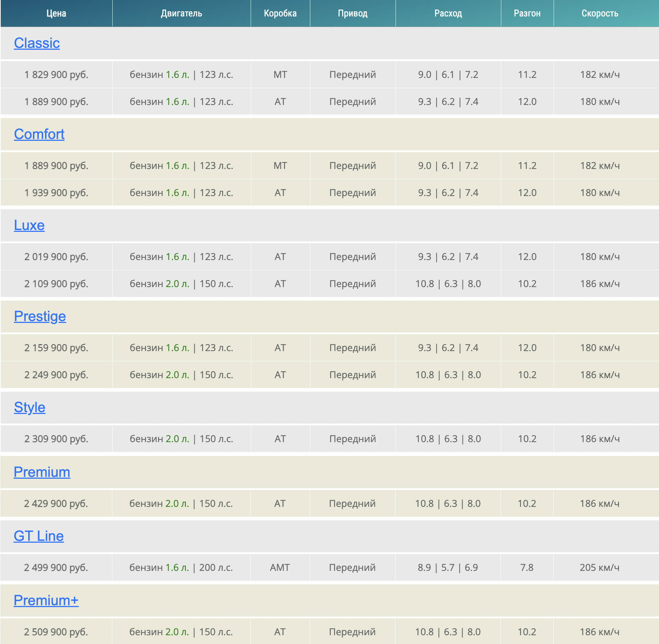The image size is (659, 644).
Task: Open the Prestige trim link
Action: 40,316
